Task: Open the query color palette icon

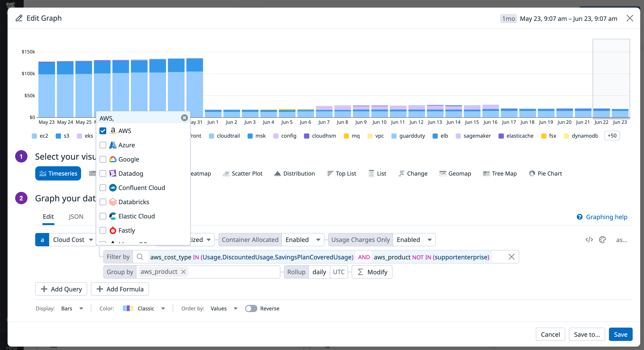Action: 603,240
